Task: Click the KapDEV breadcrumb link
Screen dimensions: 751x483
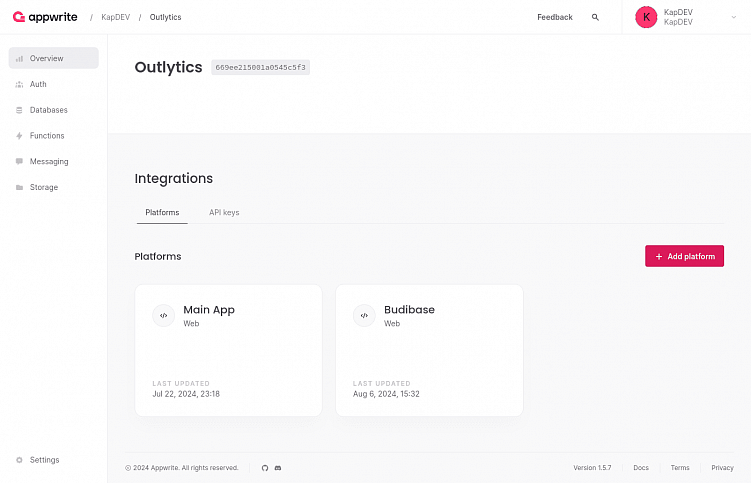Action: pos(117,17)
